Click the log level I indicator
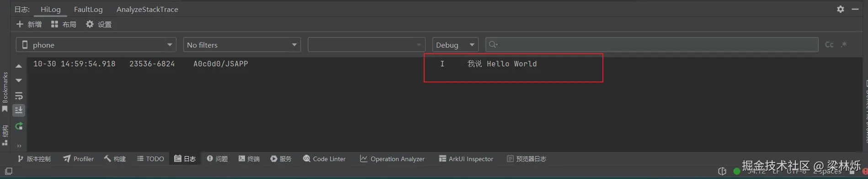This screenshot has height=179, width=868. coord(442,64)
